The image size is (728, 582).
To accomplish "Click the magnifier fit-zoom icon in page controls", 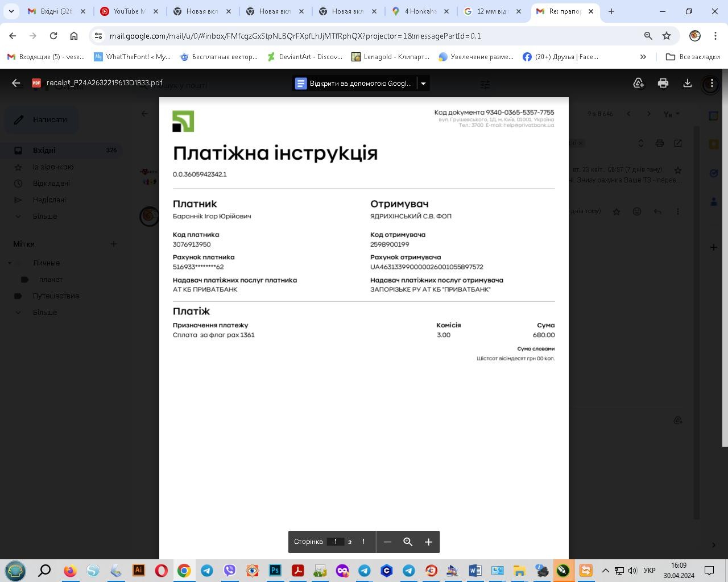I will click(408, 542).
